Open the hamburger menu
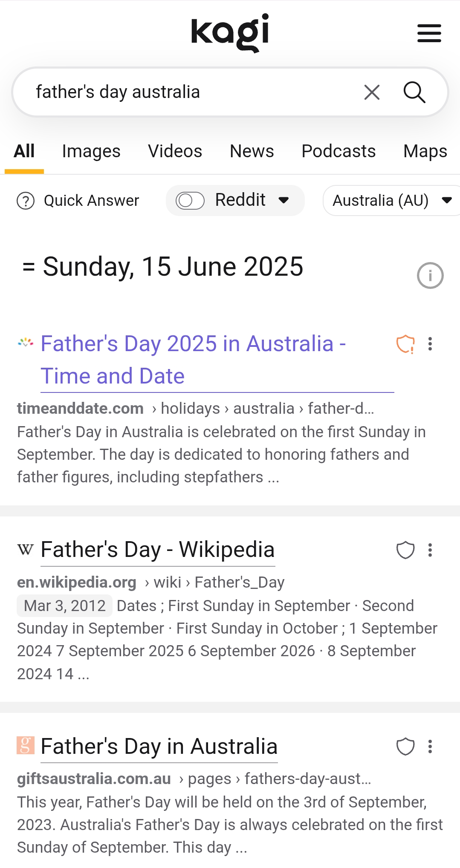Viewport: 460px width, 868px height. point(429,33)
